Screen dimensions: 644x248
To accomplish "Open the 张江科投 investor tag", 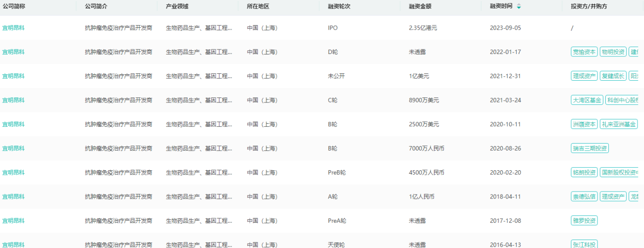I will [x=584, y=244].
